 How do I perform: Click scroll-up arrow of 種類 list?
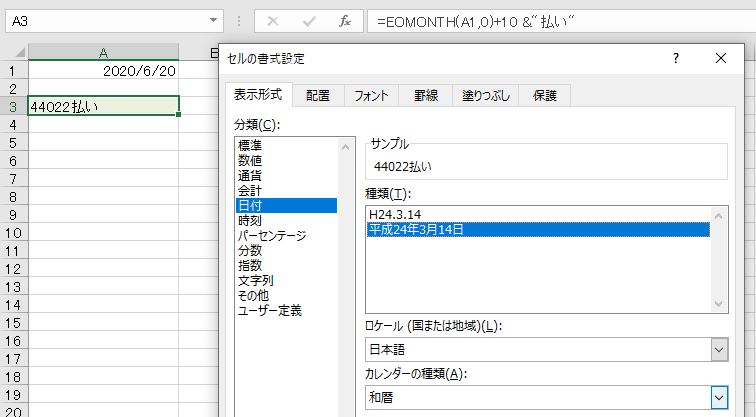point(718,215)
